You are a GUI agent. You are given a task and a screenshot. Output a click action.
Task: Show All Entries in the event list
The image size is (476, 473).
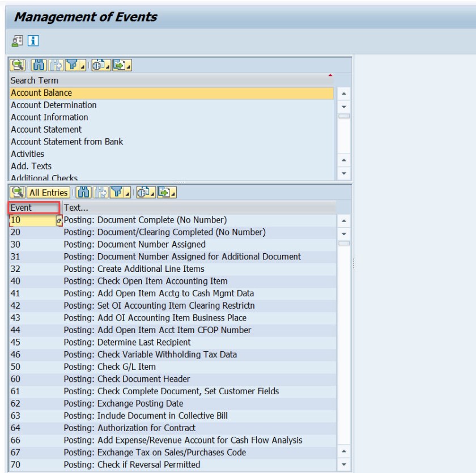[48, 193]
